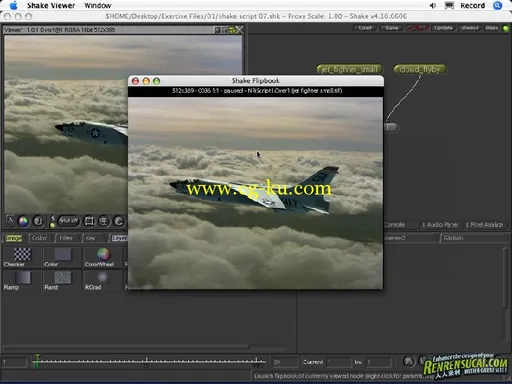
Task: Open the Pixel Analyzer tab
Action: (486, 225)
